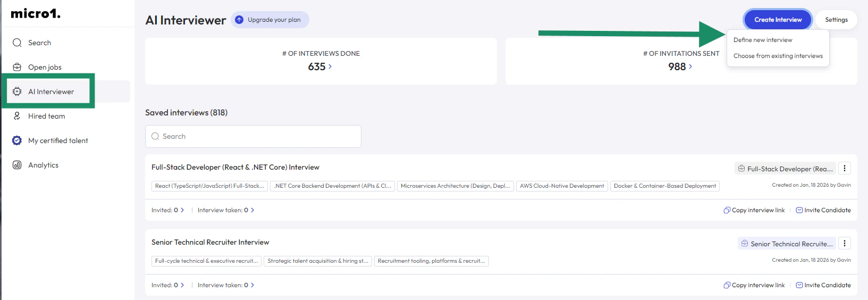Click the Open jobs briefcase icon

pyautogui.click(x=17, y=67)
